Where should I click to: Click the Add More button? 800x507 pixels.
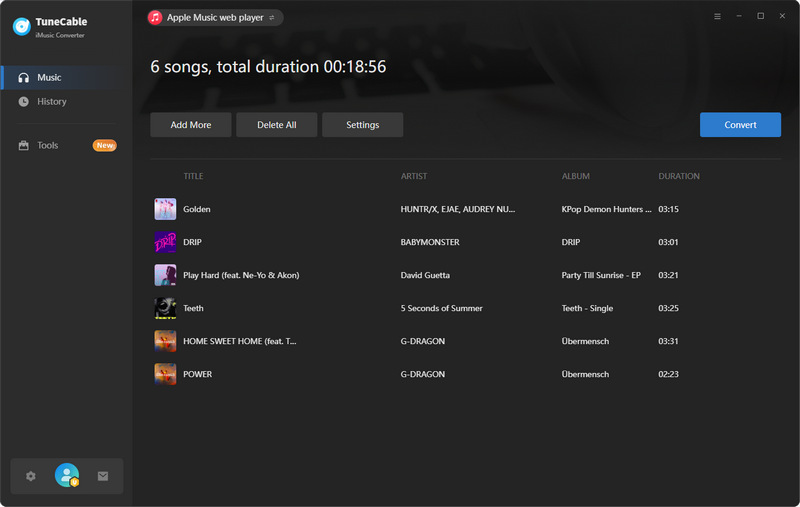pos(191,125)
